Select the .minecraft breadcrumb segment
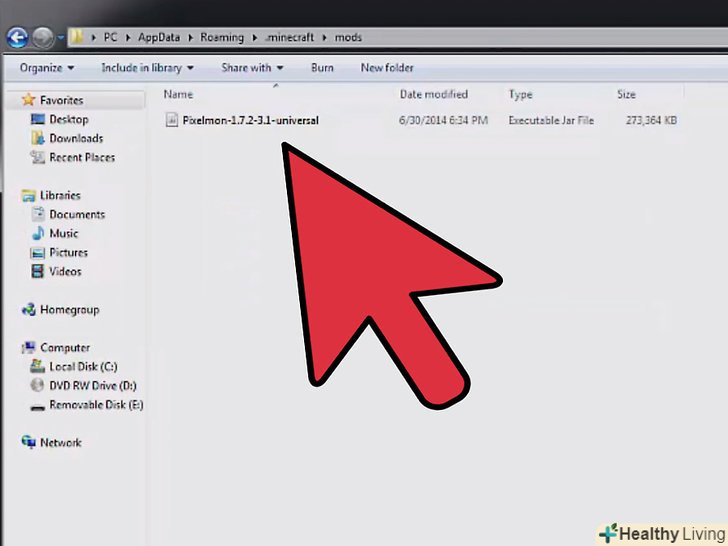728x546 pixels. tap(289, 37)
